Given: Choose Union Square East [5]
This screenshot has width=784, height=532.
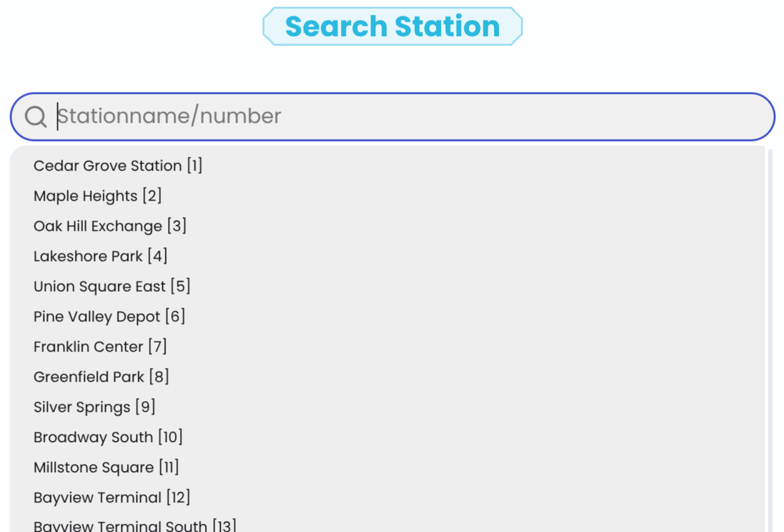Looking at the screenshot, I should [x=112, y=287].
